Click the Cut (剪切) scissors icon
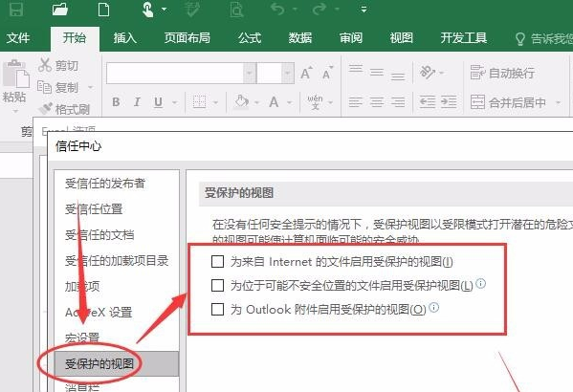This screenshot has width=573, height=392. click(x=45, y=65)
